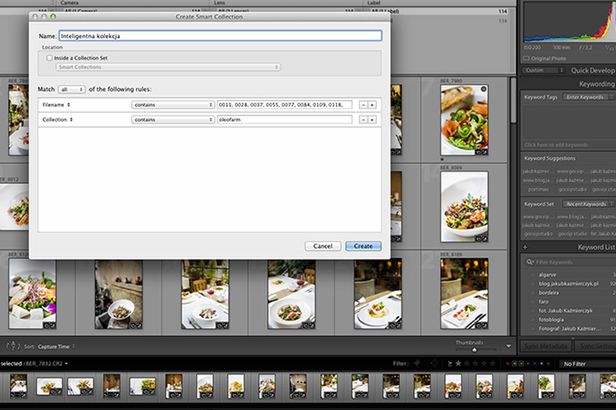Image resolution: width=616 pixels, height=410 pixels.
Task: Click the flagged filter icon in filmstrip bar
Action: [417, 364]
